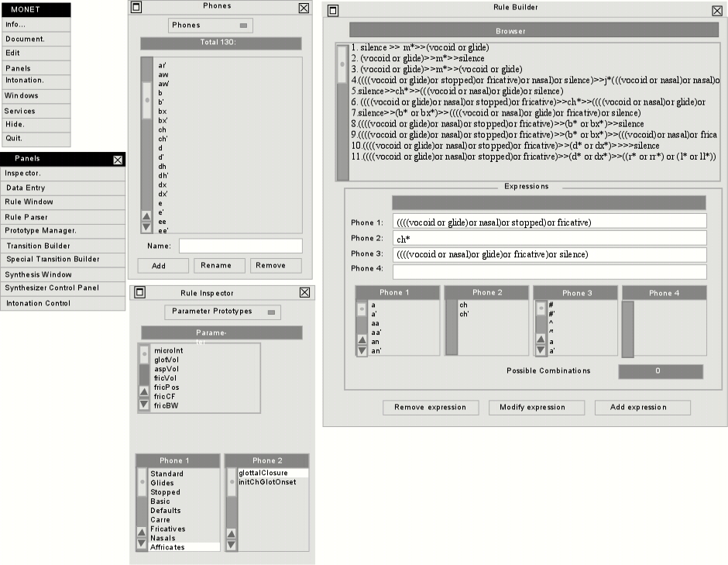Select 'bx' in the Phones list

pyautogui.click(x=163, y=112)
